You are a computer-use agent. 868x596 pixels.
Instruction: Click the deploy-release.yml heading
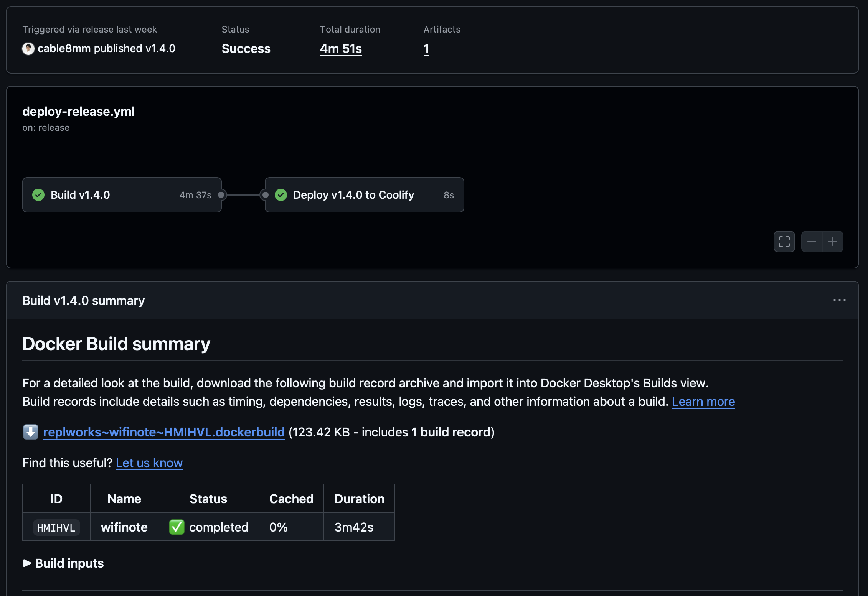[78, 111]
